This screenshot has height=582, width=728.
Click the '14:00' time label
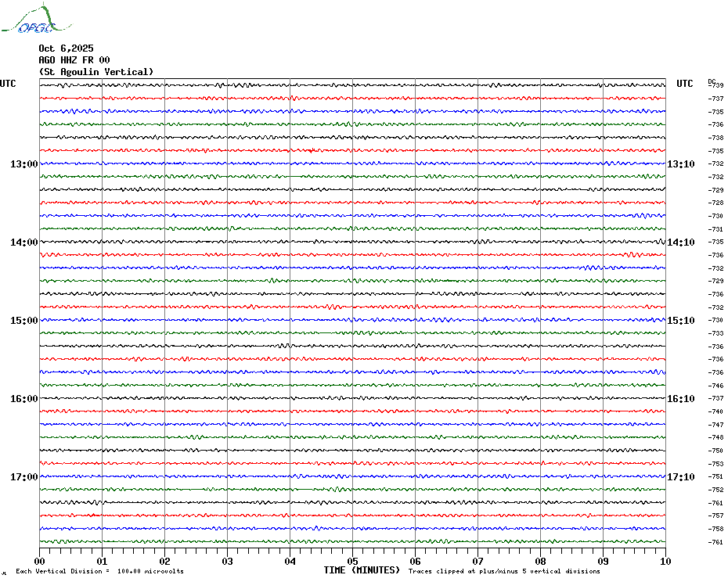[x=24, y=242]
